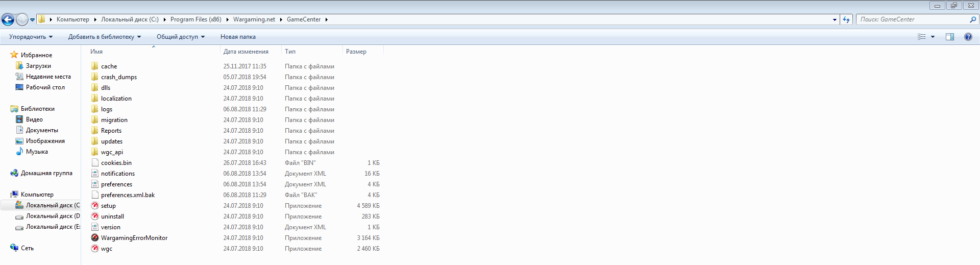The width and height of the screenshot is (980, 265).
Task: Click the Back navigation arrow button
Action: pyautogui.click(x=8, y=20)
